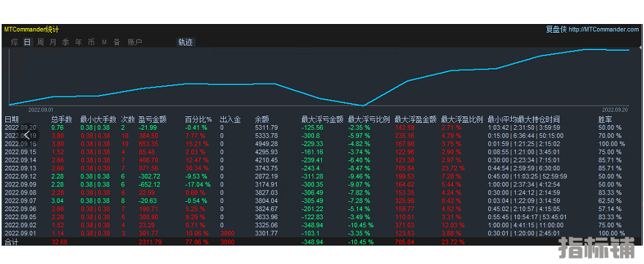Click the previous image arrow overlay
This screenshot has width=644, height=264.
(27, 135)
